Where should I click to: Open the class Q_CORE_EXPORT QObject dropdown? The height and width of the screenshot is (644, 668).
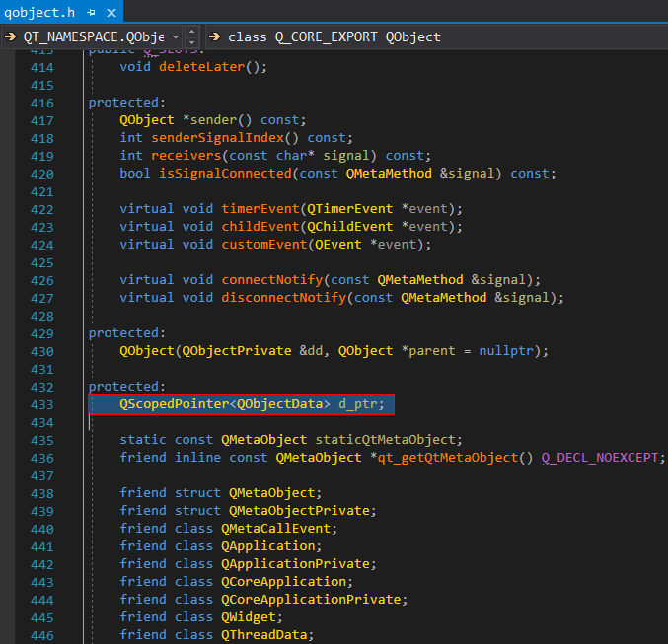pyautogui.click(x=437, y=37)
